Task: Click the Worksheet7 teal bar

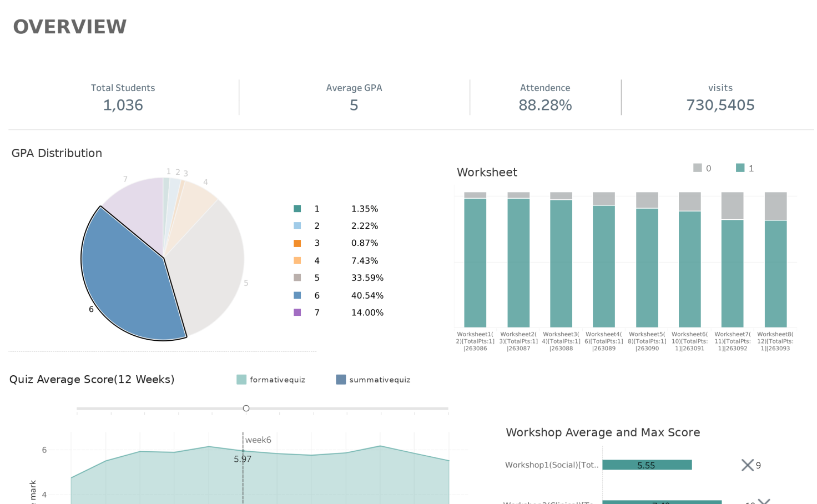Action: (733, 274)
